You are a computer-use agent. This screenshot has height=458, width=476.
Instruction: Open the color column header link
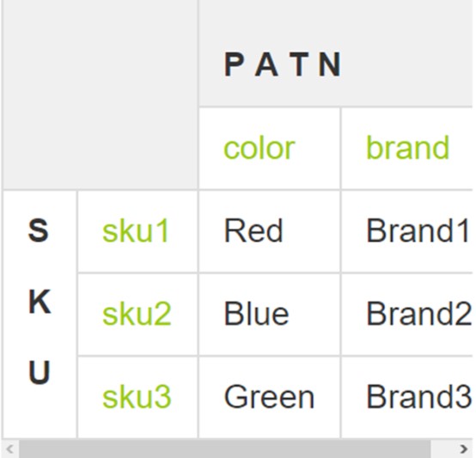click(259, 149)
